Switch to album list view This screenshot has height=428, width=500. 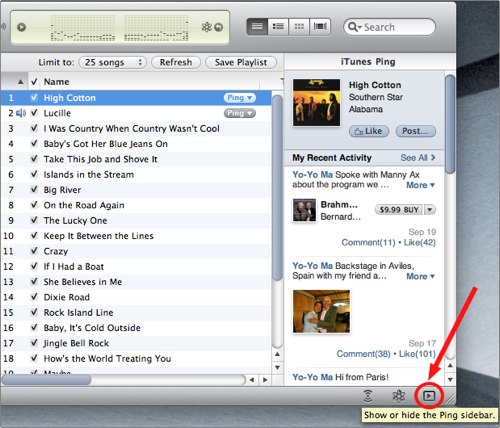point(278,27)
